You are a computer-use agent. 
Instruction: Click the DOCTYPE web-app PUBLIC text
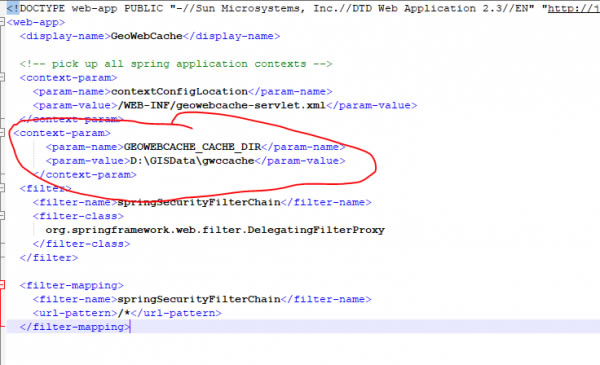coord(91,8)
